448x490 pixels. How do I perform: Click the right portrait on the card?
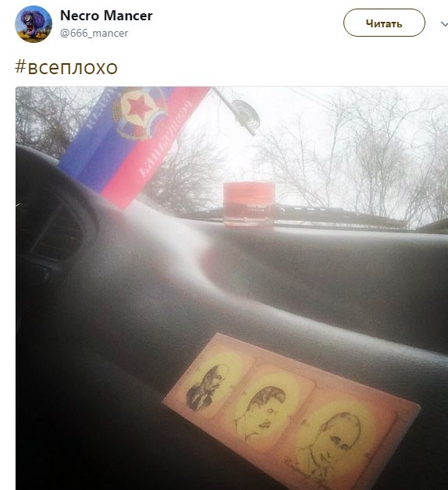point(327,442)
